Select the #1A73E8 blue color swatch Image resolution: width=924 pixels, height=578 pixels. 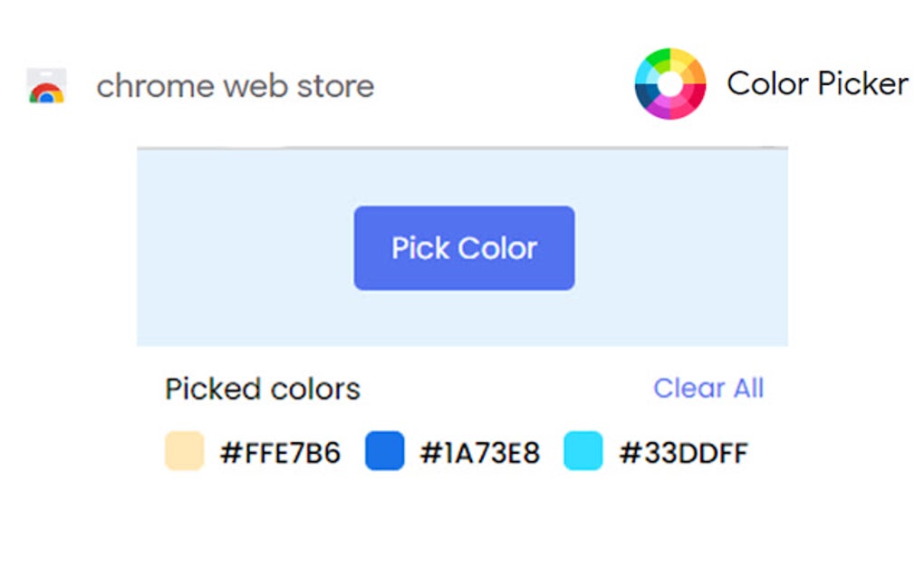384,451
